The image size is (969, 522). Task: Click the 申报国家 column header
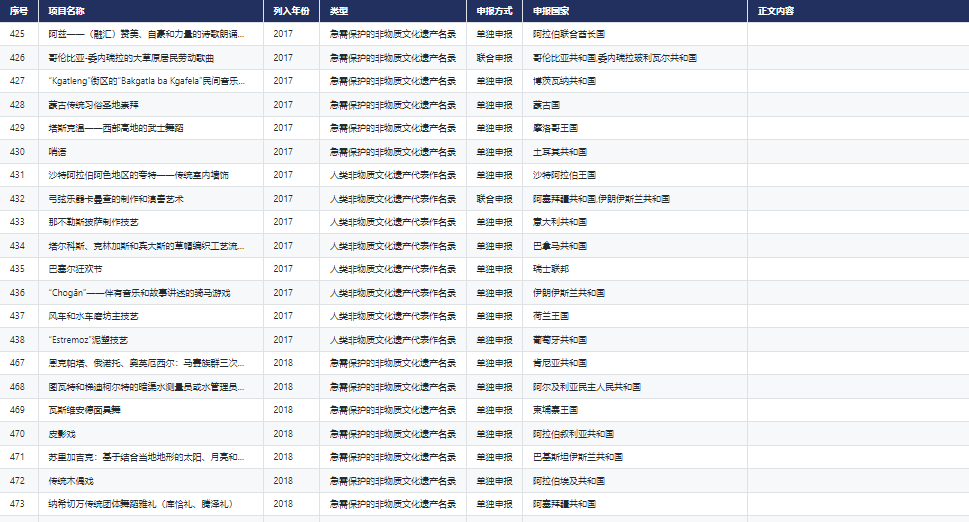click(x=635, y=11)
